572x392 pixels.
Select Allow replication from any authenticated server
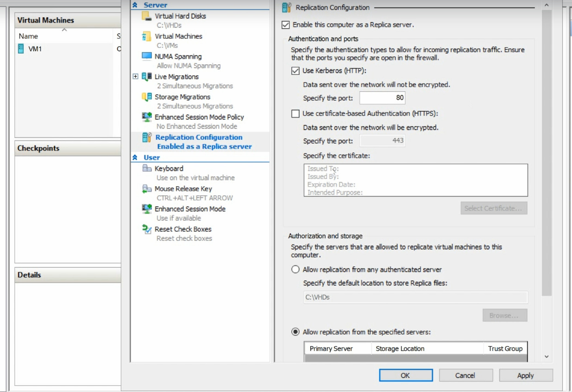pos(295,269)
